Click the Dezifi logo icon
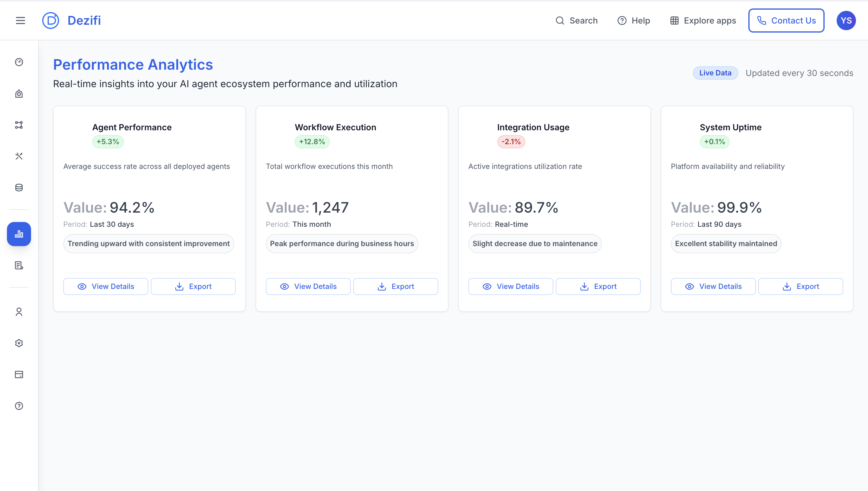868x491 pixels. pos(51,20)
